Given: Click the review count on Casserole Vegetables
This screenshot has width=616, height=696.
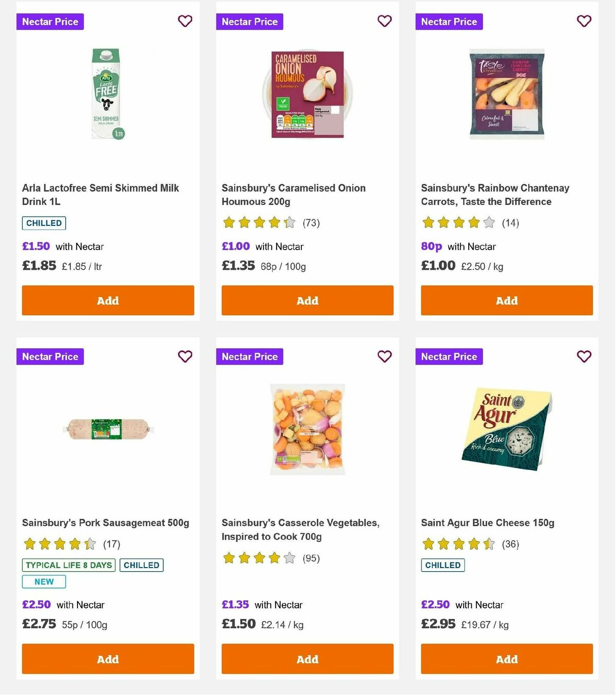Looking at the screenshot, I should point(311,558).
